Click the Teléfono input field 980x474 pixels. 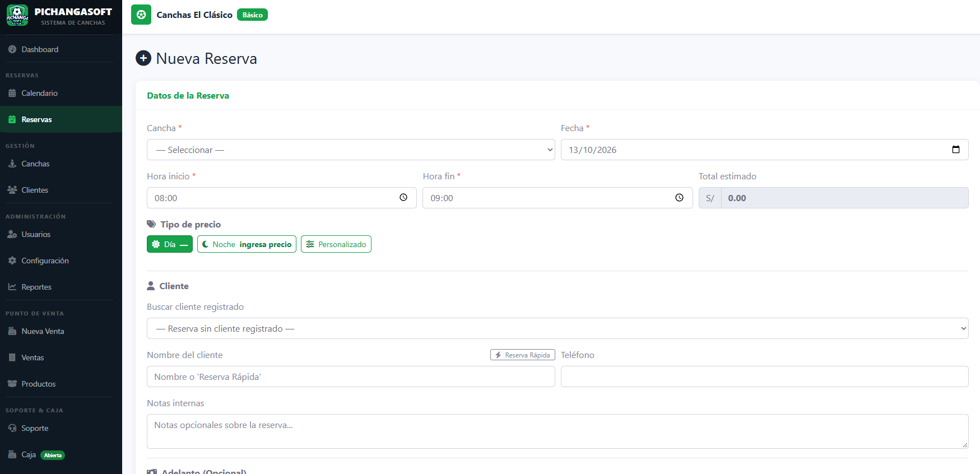765,377
